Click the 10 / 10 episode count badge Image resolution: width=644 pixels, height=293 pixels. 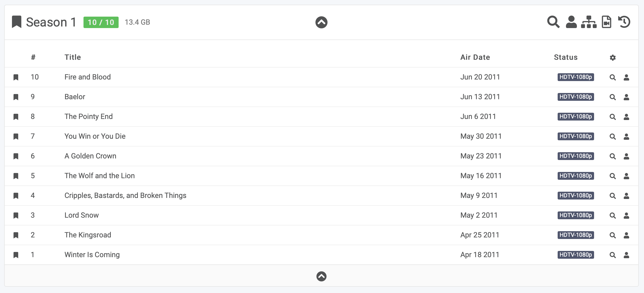click(101, 22)
